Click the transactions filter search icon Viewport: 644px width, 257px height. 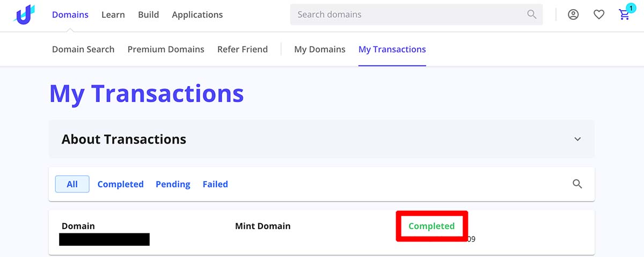click(577, 184)
